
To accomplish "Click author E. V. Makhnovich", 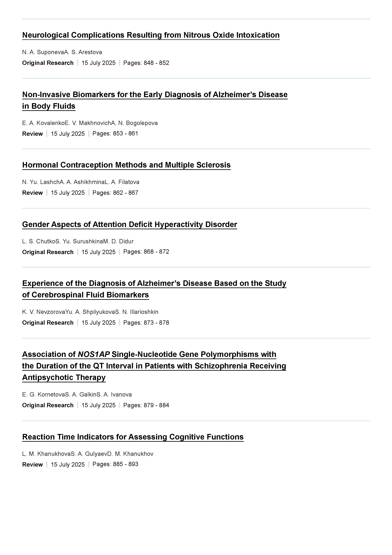I will (x=88, y=123).
